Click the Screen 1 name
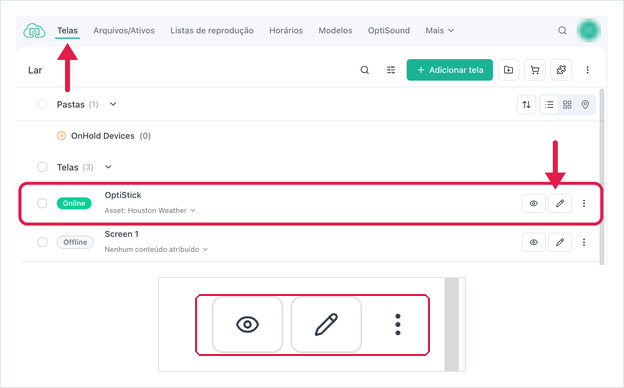 121,234
